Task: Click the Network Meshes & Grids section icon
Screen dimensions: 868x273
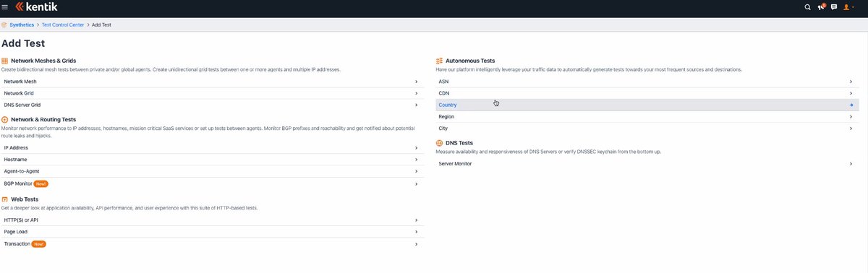Action: click(5, 61)
